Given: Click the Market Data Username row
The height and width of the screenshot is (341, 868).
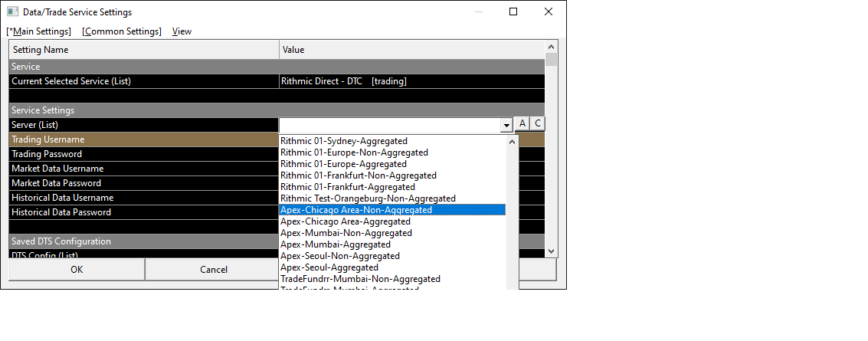Looking at the screenshot, I should point(144,169).
